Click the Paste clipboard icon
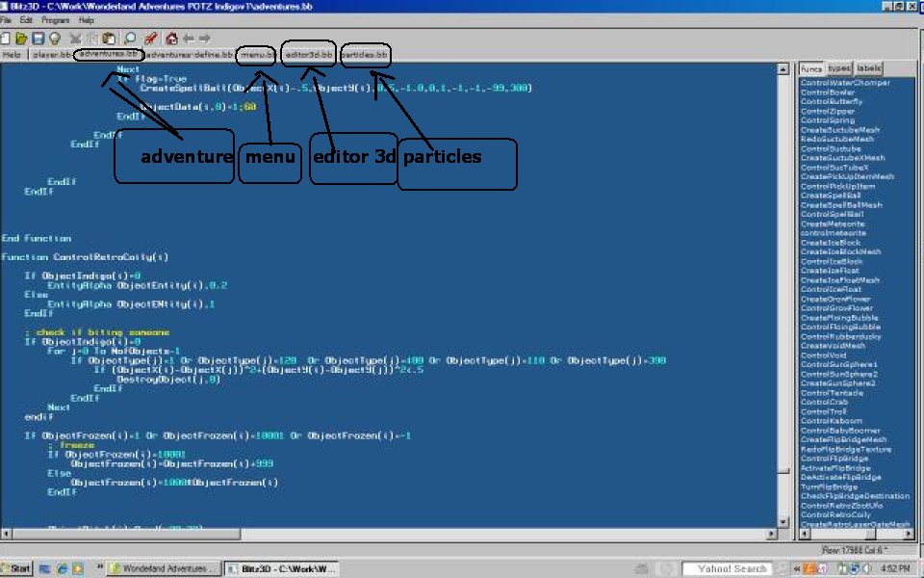 [x=109, y=39]
